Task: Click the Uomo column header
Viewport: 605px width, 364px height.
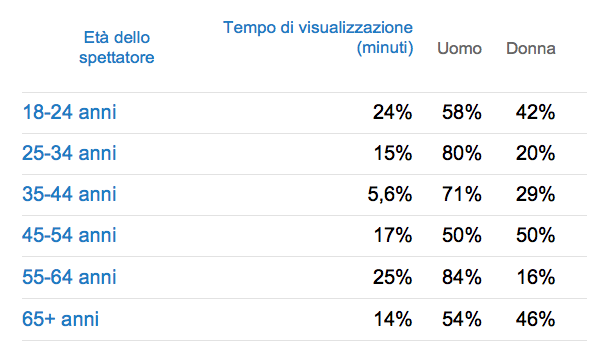Action: coord(459,49)
